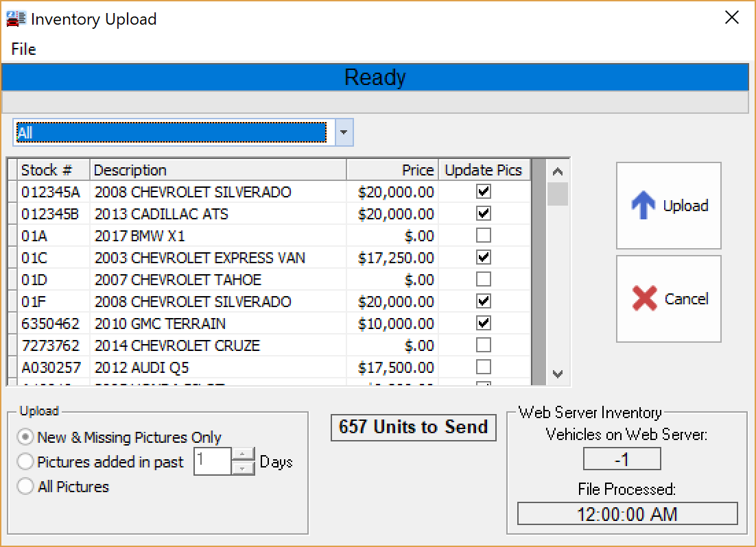
Task: Enable Update Pics for 2017 BMW X1
Action: pos(484,236)
